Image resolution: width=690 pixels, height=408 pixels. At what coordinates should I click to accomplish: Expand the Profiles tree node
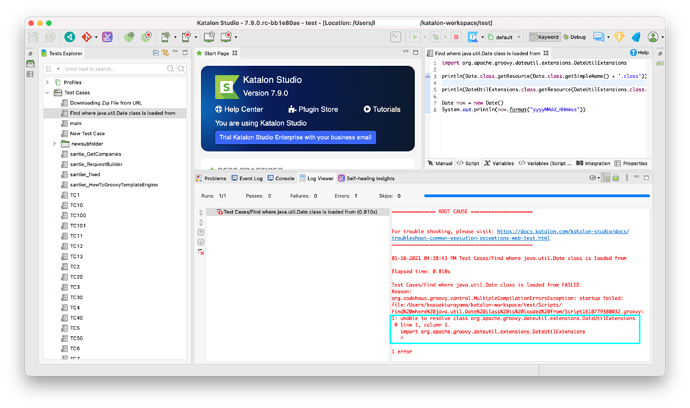click(48, 82)
